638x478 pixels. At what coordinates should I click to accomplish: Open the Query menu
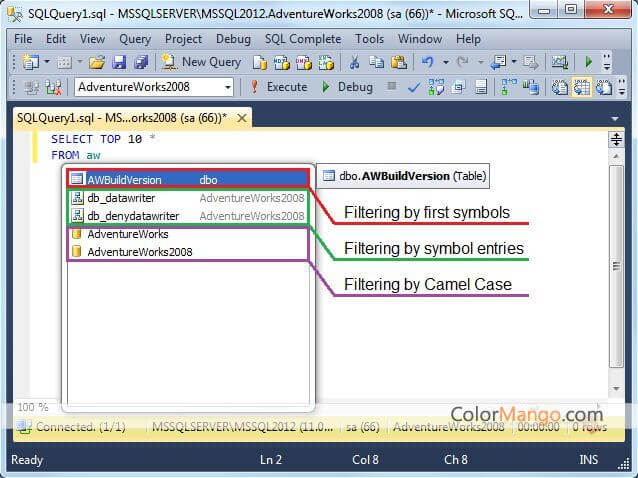coord(135,39)
